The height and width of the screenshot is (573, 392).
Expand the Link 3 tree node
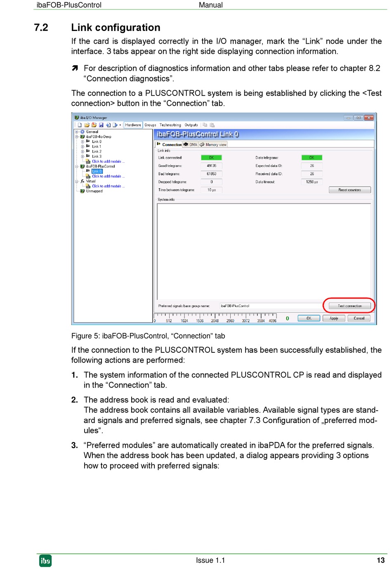(x=83, y=157)
